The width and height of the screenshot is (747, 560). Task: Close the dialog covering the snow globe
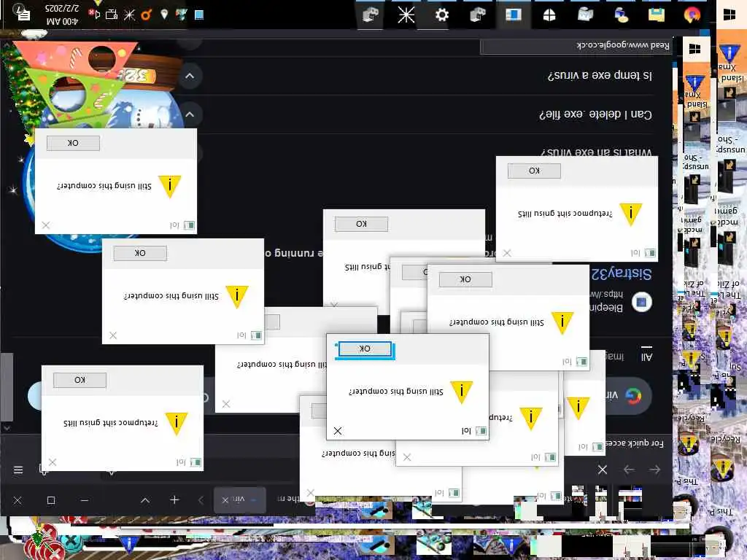pyautogui.click(x=46, y=225)
